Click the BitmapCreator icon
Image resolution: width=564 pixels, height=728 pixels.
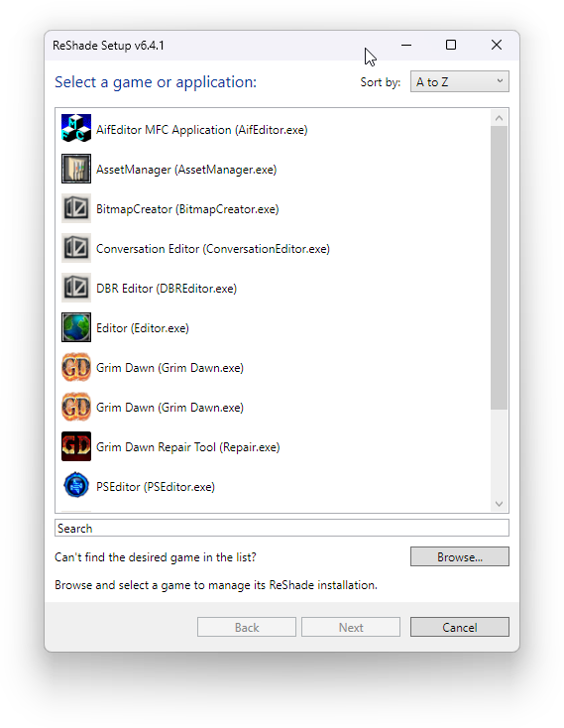pos(76,208)
